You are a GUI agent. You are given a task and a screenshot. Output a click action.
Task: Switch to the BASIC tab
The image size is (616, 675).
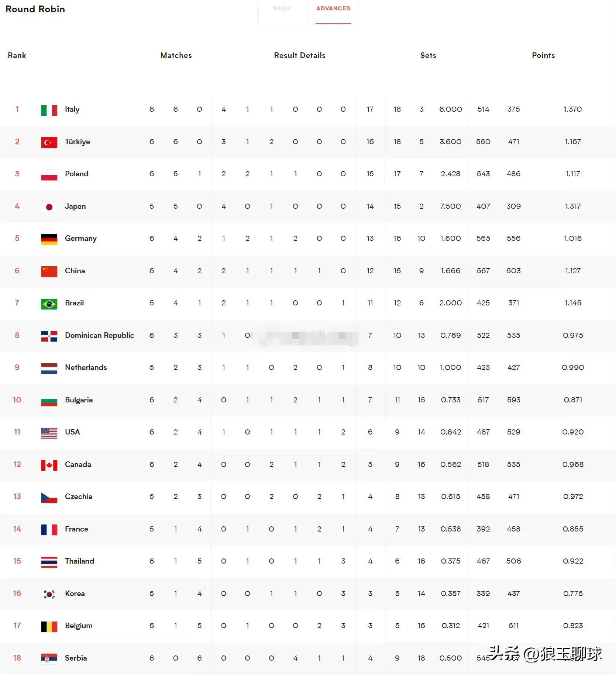[x=282, y=8]
